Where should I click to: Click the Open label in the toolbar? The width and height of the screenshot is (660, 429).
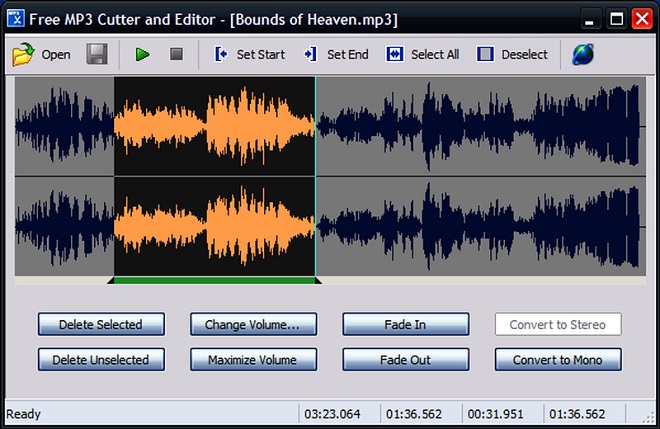click(x=56, y=55)
